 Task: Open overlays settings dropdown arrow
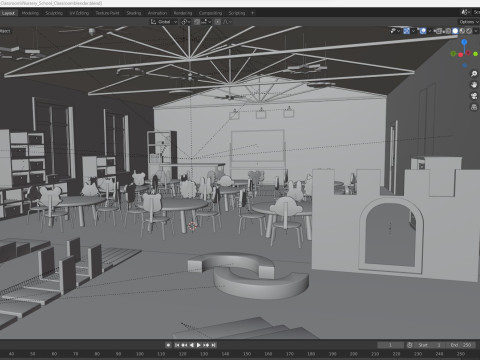(x=430, y=31)
